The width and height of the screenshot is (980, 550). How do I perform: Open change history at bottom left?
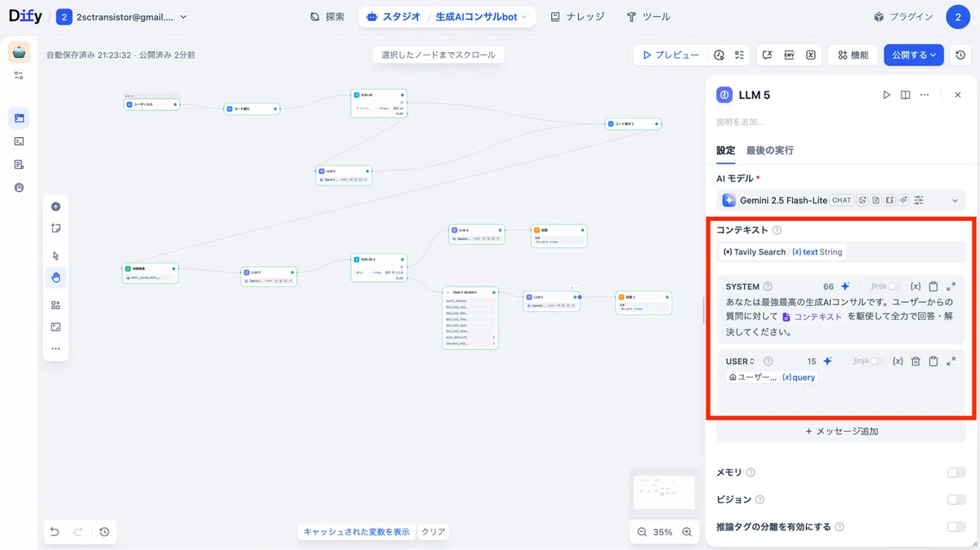(105, 532)
